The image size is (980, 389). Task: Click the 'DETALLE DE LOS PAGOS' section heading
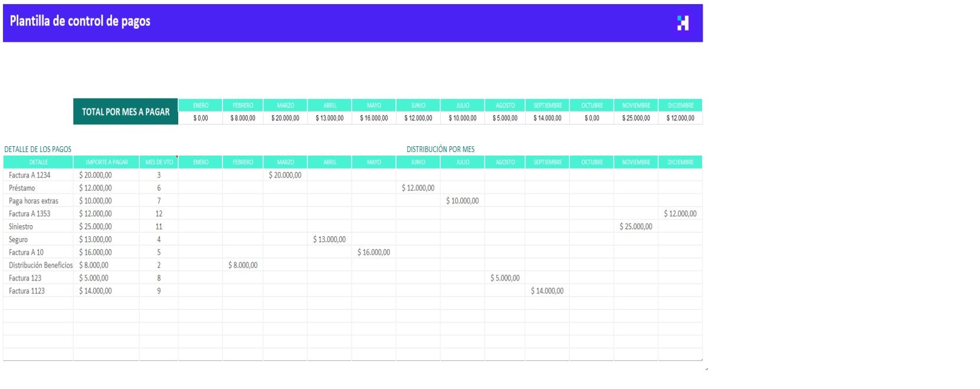(x=38, y=149)
